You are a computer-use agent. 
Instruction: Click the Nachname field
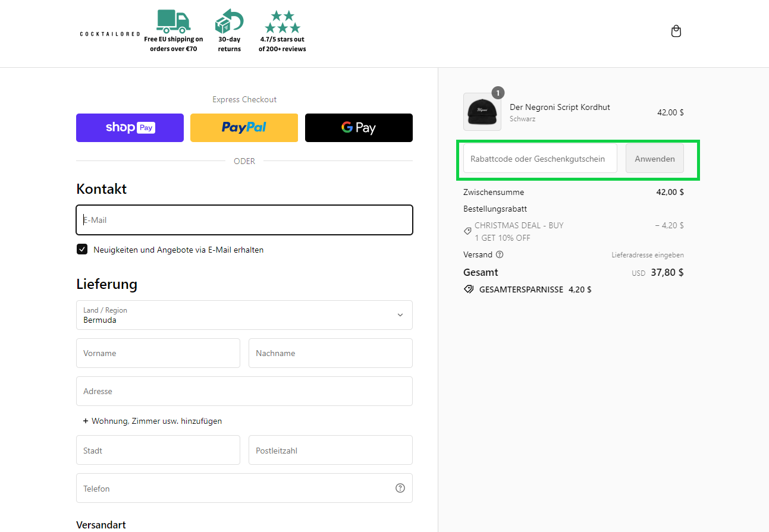pyautogui.click(x=331, y=353)
